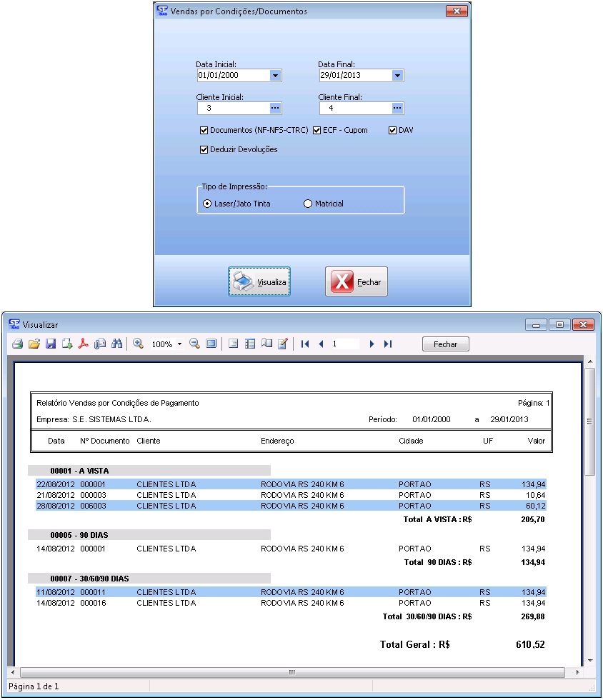Zoom out of the report preview
Image resolution: width=603 pixels, height=700 pixels.
(194, 344)
